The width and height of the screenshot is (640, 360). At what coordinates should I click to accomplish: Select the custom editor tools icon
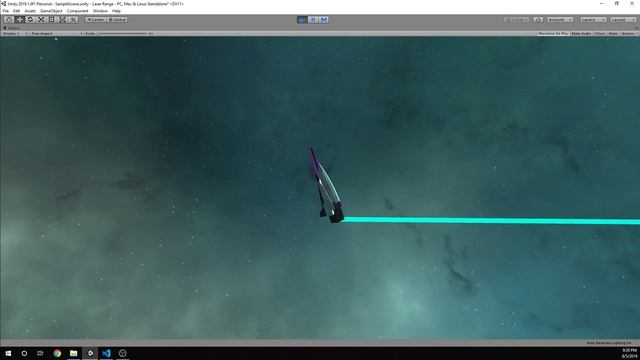(x=72, y=20)
